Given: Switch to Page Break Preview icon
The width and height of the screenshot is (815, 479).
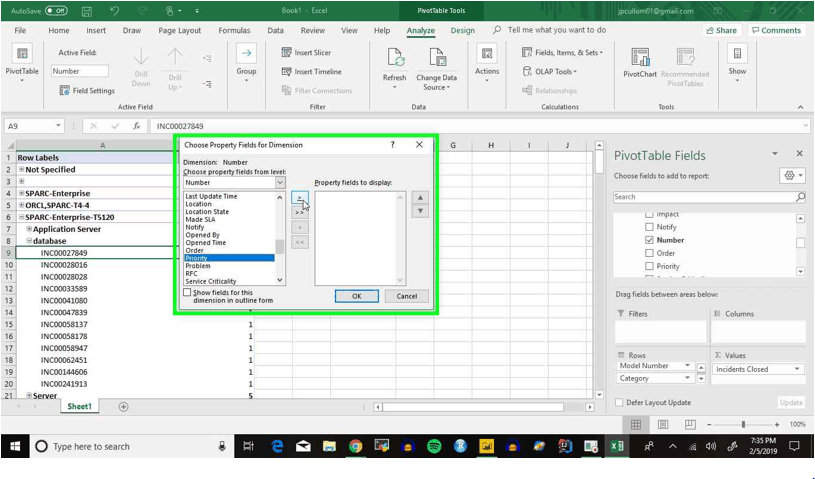Looking at the screenshot, I should coord(690,424).
